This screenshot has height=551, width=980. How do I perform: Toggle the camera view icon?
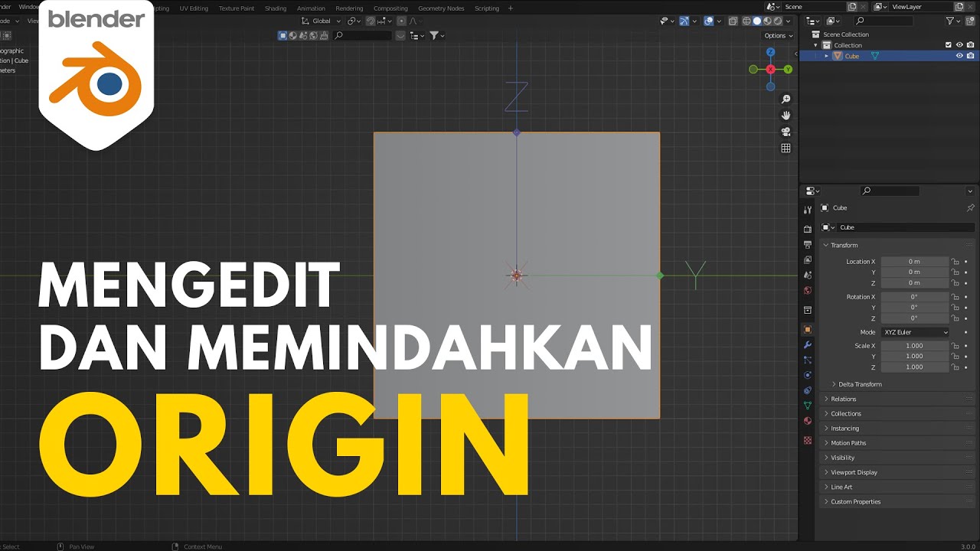(786, 132)
